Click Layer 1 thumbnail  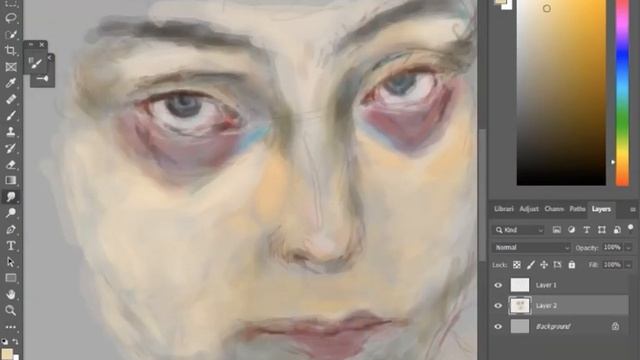(x=520, y=285)
